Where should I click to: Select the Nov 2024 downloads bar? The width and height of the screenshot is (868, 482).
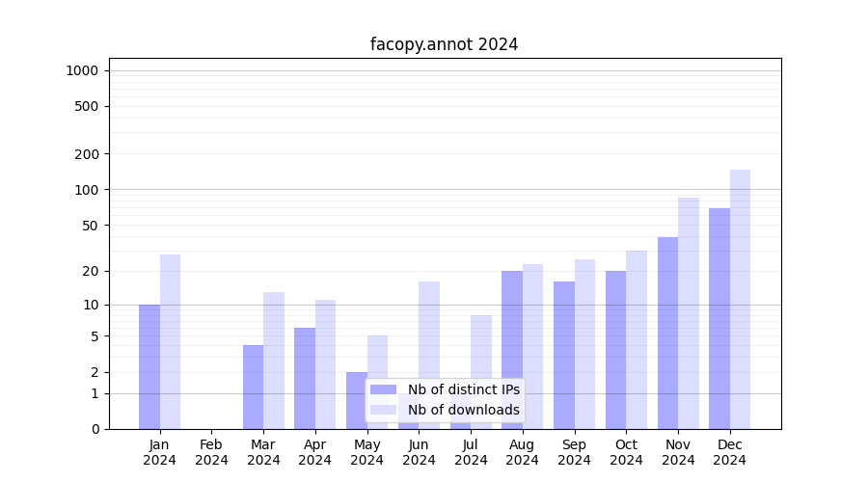click(689, 313)
